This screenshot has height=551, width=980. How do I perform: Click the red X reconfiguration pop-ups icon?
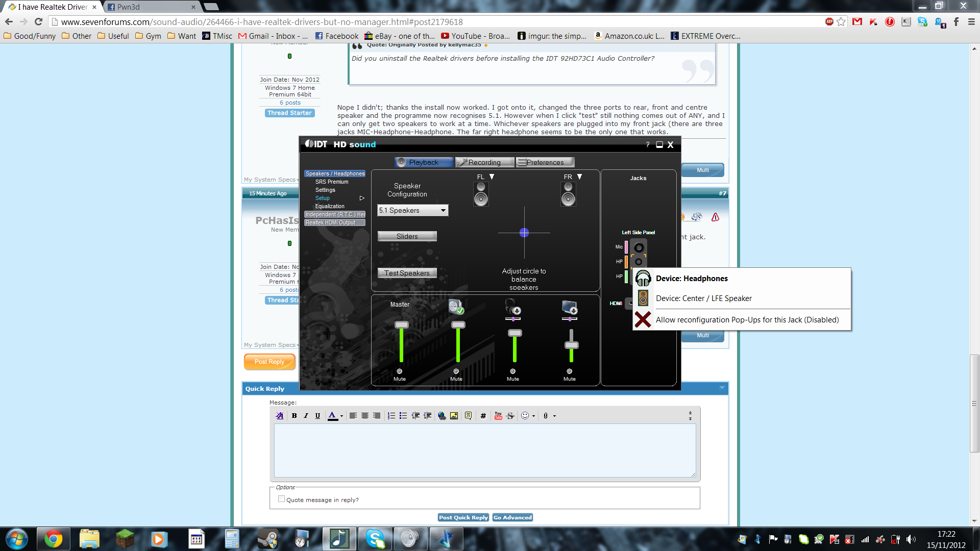(x=643, y=319)
